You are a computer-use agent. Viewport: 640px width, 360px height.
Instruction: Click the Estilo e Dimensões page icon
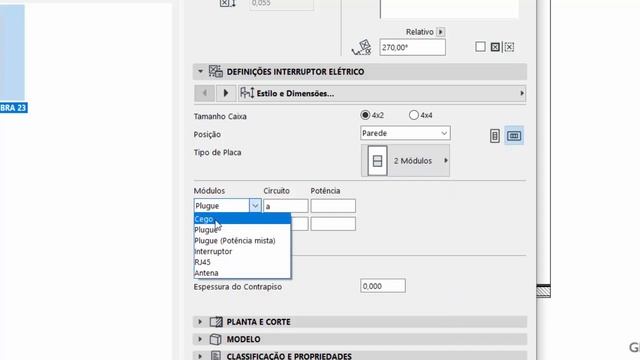247,93
